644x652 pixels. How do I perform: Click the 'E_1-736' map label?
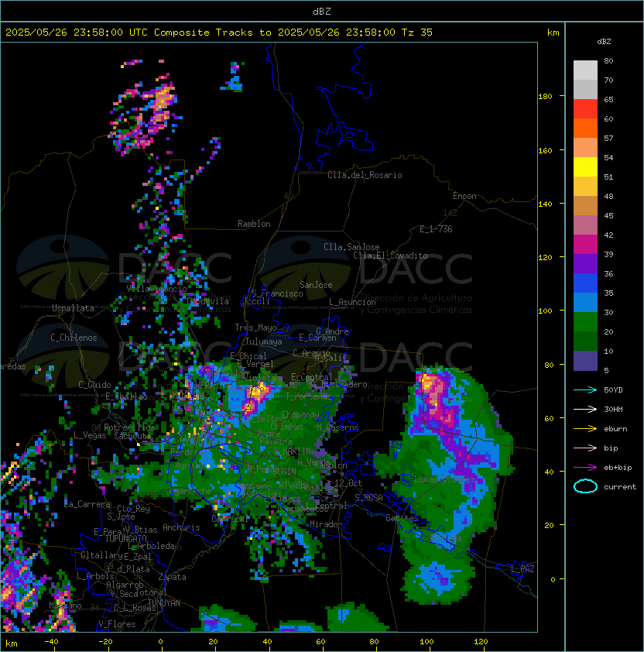(436, 229)
